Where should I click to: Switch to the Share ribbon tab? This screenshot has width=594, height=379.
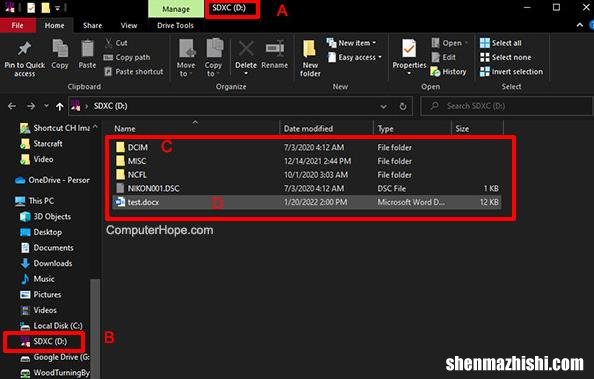(93, 25)
